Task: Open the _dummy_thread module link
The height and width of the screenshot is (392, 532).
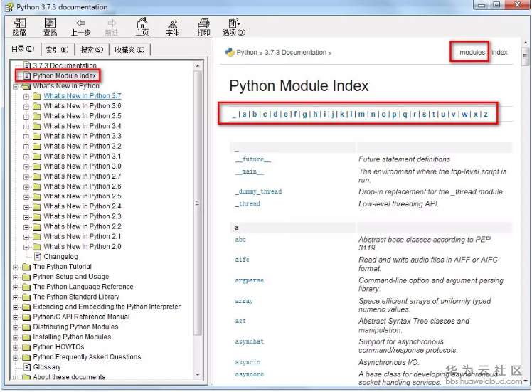Action: point(259,191)
